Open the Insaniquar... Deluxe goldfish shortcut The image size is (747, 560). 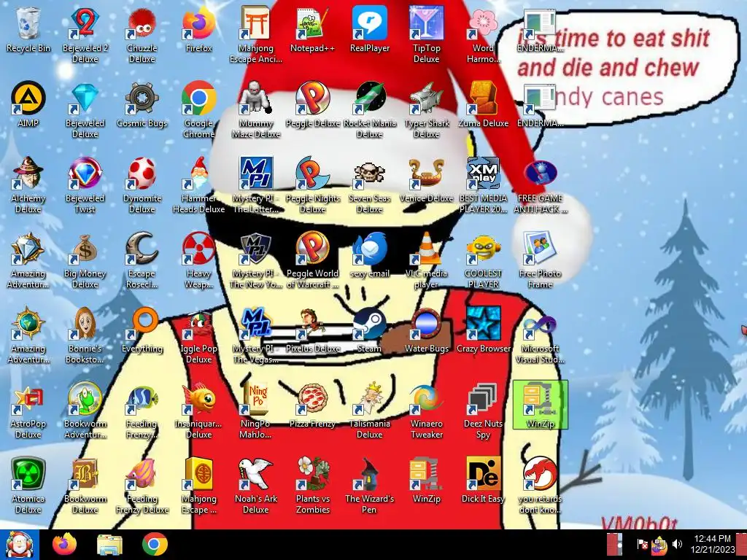point(199,411)
